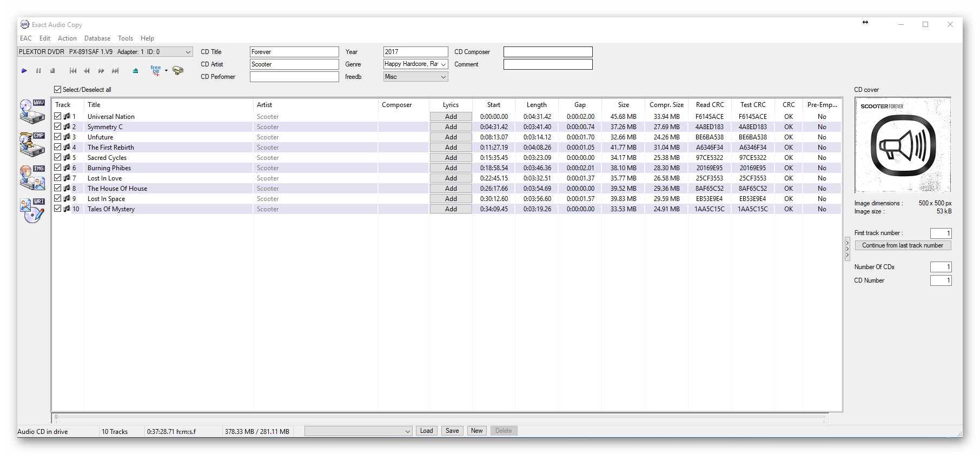The height and width of the screenshot is (455, 980).
Task: Uncheck track 6 Burning Phibes checkbox
Action: [58, 168]
